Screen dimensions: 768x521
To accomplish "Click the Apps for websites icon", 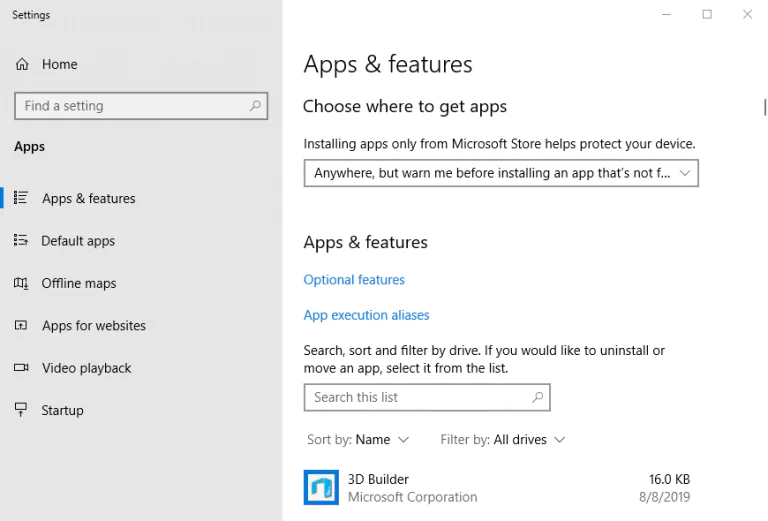I will (x=21, y=326).
